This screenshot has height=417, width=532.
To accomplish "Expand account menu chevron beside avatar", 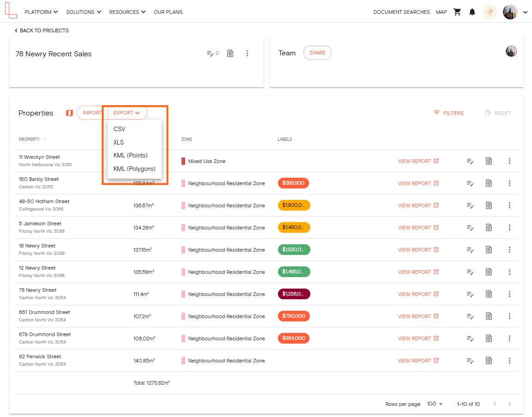I will (525, 12).
